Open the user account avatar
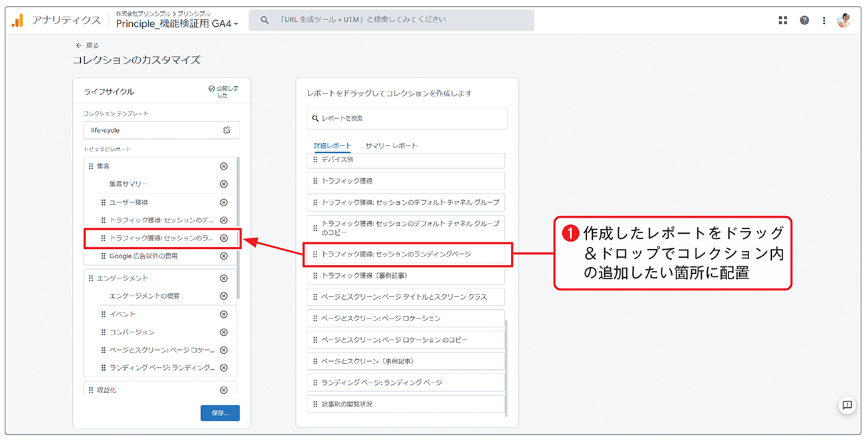The height and width of the screenshot is (444, 868). coord(844,21)
